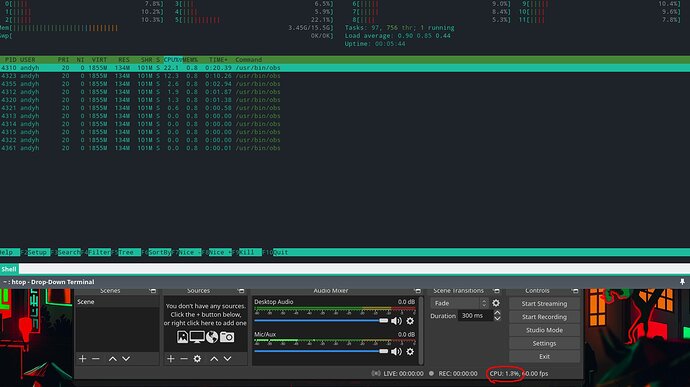Pop out the Controls dock
This screenshot has width=690, height=387.
pyautogui.click(x=575, y=291)
